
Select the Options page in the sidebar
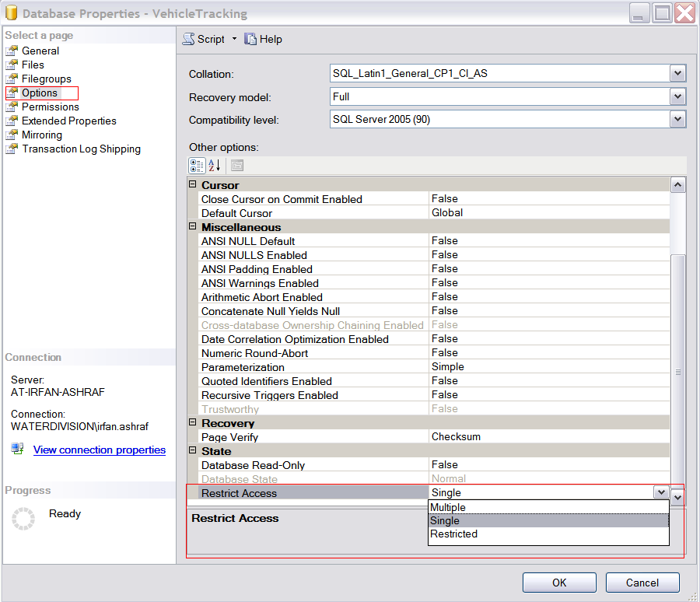(x=39, y=93)
